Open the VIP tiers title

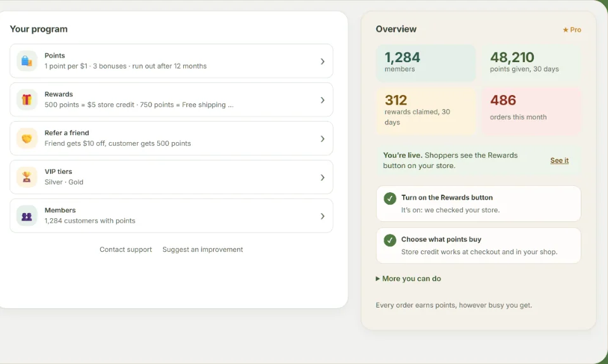point(58,172)
